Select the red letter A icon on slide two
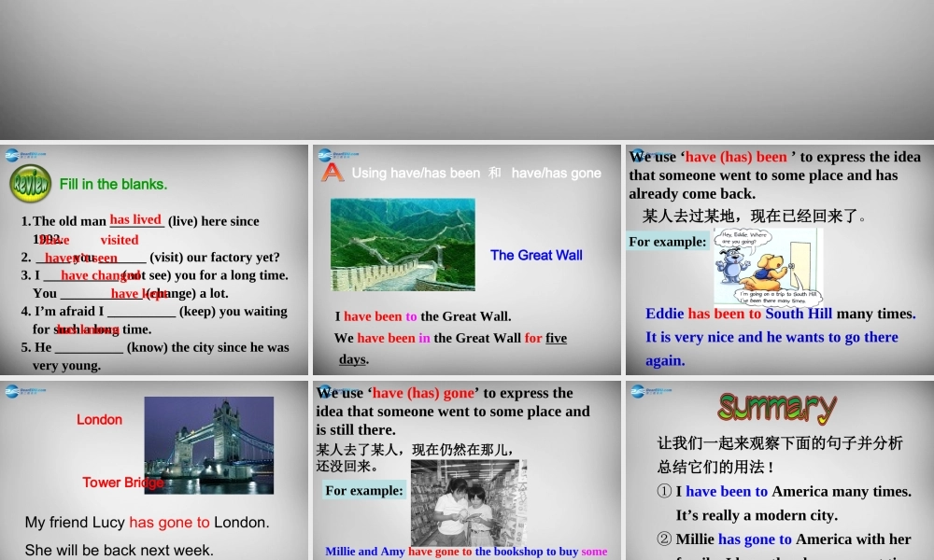The width and height of the screenshot is (934, 560). [x=333, y=170]
